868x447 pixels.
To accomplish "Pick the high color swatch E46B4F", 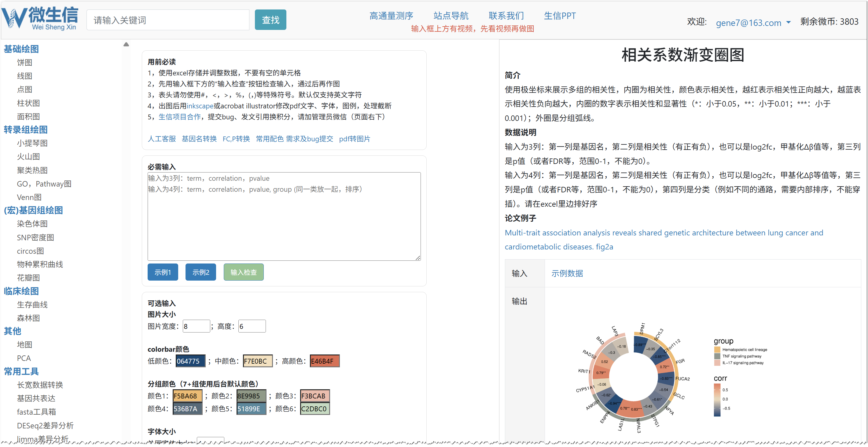I will 324,361.
